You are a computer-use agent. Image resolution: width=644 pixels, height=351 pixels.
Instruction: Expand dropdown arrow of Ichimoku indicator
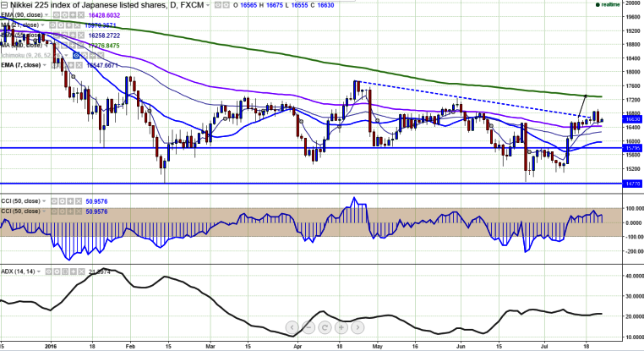pos(66,56)
